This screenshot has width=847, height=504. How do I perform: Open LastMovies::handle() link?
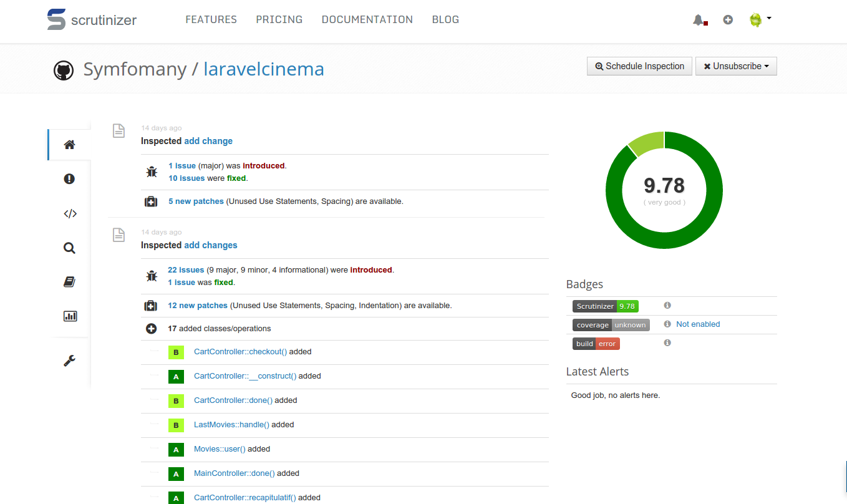point(231,425)
